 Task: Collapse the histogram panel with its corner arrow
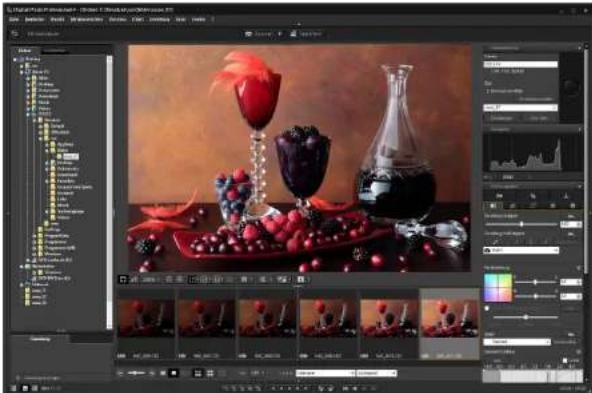pos(580,129)
